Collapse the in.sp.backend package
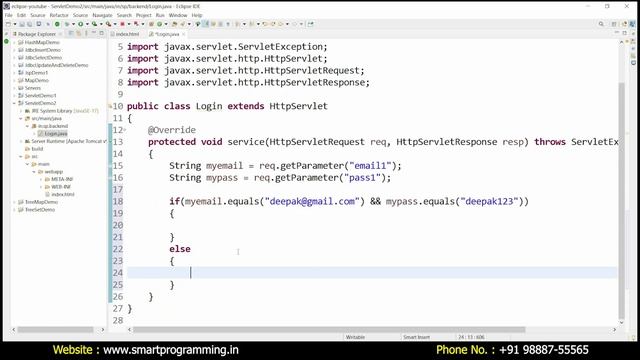 click(x=28, y=126)
